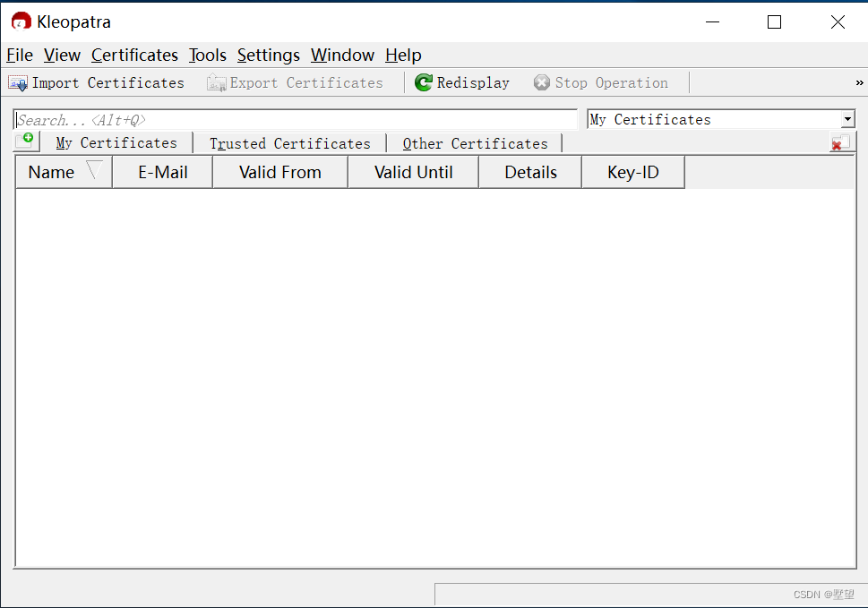The image size is (868, 608).
Task: Minimize the Kleopatra window
Action: coord(712,21)
